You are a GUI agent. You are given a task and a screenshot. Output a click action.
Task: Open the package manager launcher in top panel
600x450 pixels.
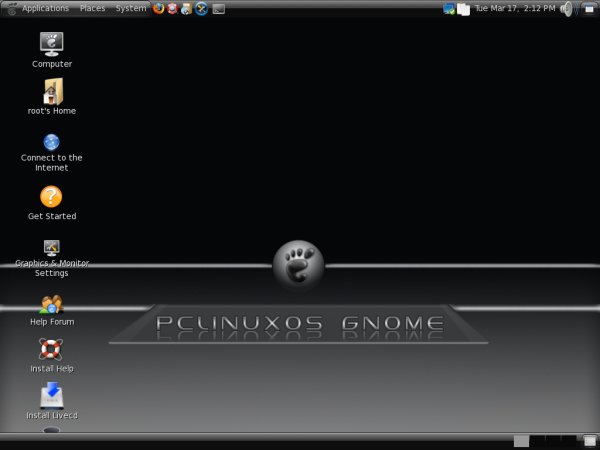[x=186, y=8]
